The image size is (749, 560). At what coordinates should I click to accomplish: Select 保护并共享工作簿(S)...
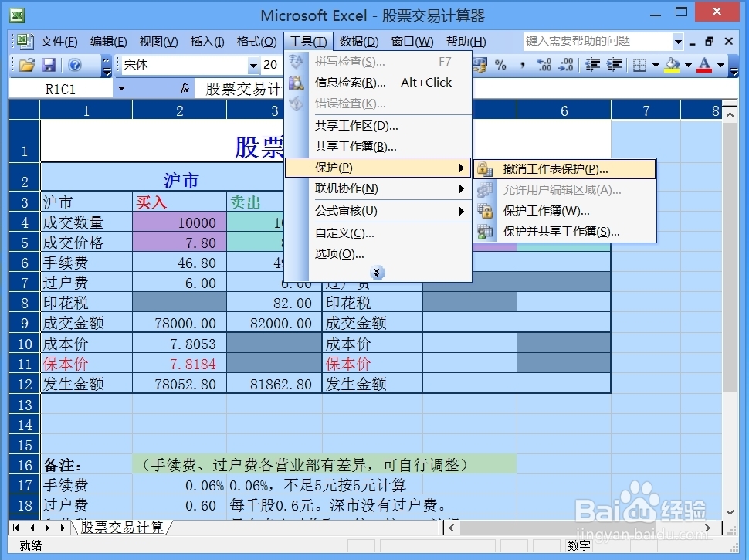click(x=564, y=232)
